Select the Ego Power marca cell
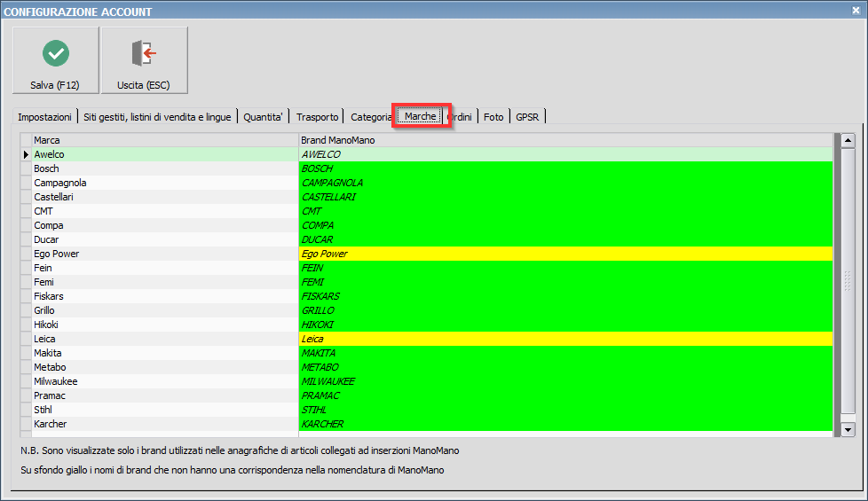Viewport: 868px width, 501px height. (x=165, y=254)
